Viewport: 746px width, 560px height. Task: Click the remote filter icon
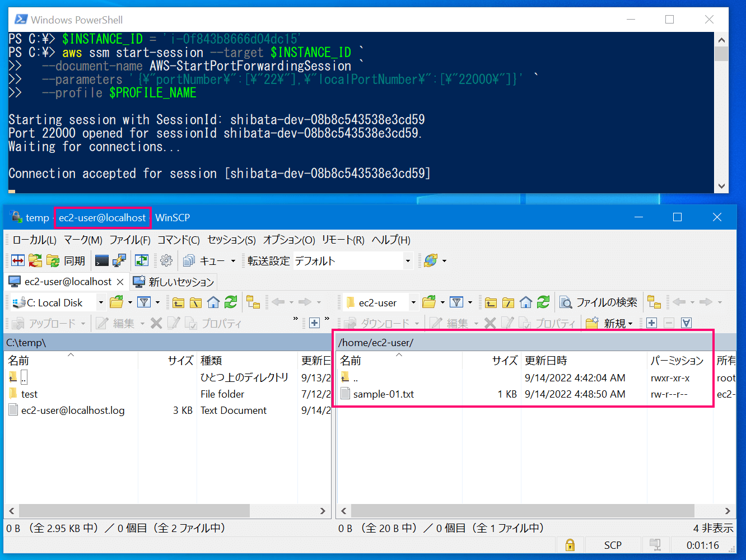(x=457, y=302)
